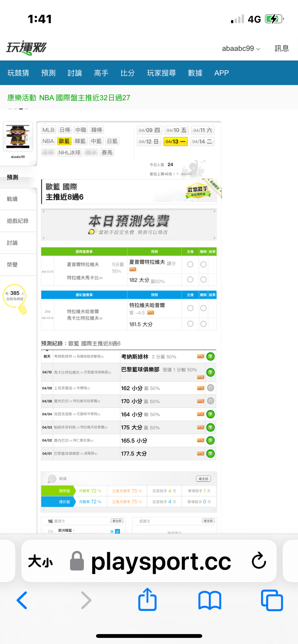Expand all records with 戰績 看全部

(x=203, y=479)
